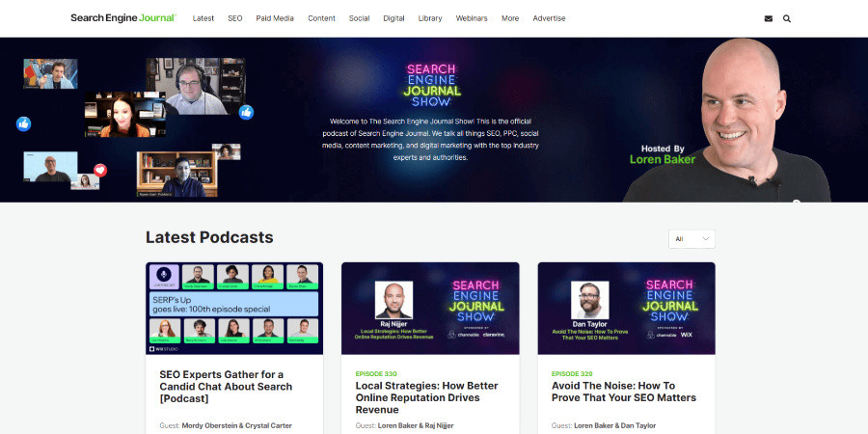Select guest text Loren Baker & Dan Taylor
The image size is (868, 434).
614,425
